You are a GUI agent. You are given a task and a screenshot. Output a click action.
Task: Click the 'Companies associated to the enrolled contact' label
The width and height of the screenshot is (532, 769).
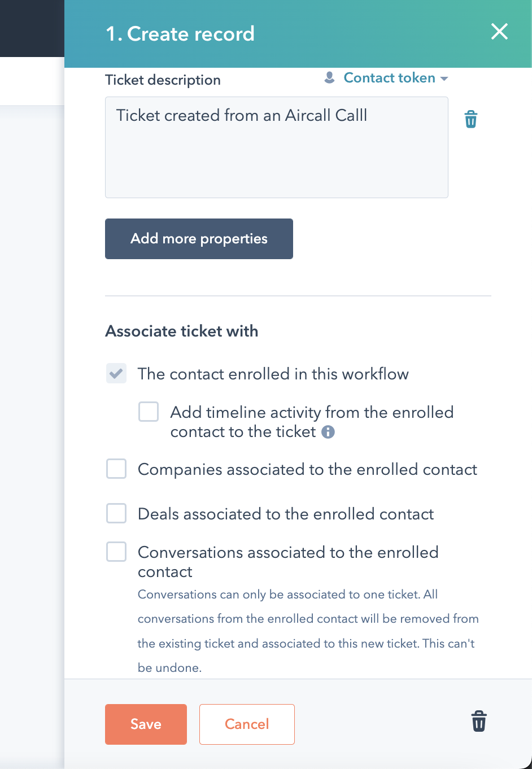click(307, 469)
